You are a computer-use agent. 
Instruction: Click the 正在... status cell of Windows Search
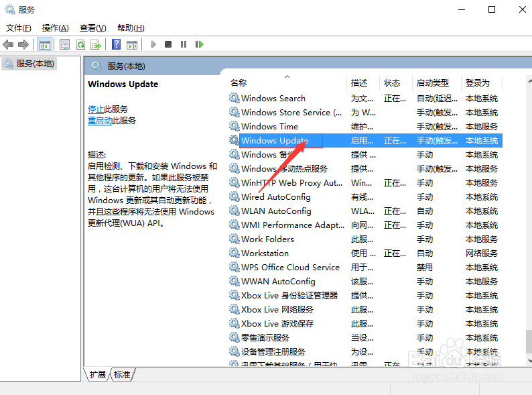click(395, 99)
